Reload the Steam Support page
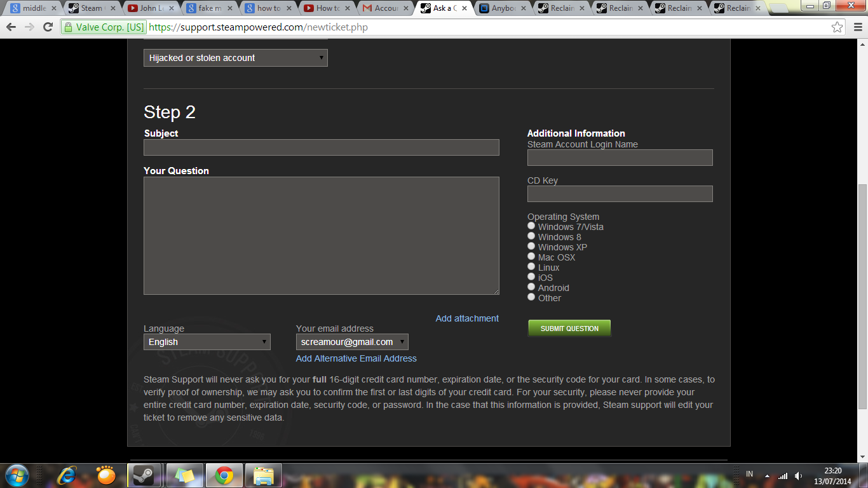The image size is (868, 488). 48,27
